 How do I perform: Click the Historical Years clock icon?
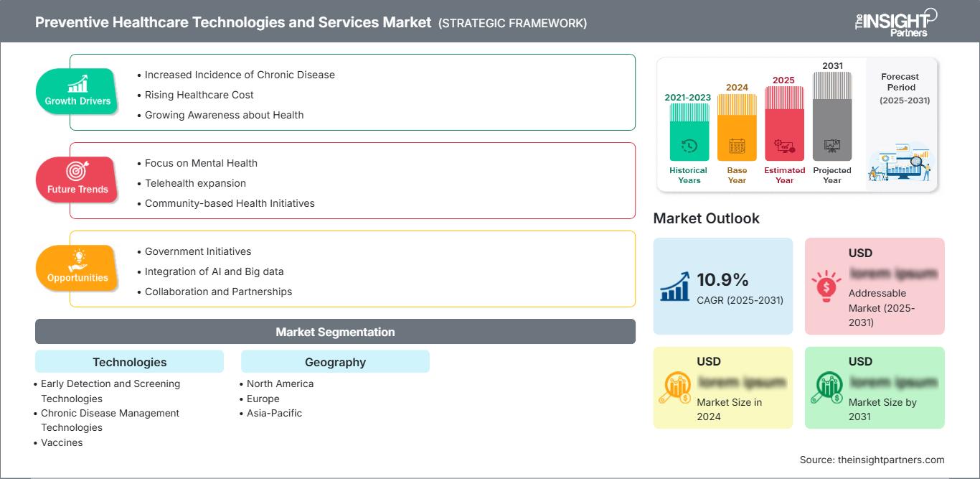pos(689,146)
